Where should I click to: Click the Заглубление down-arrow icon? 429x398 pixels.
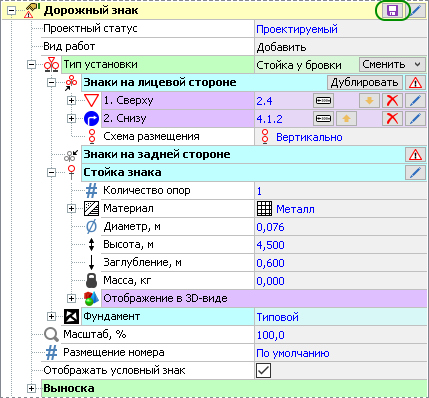tap(91, 262)
